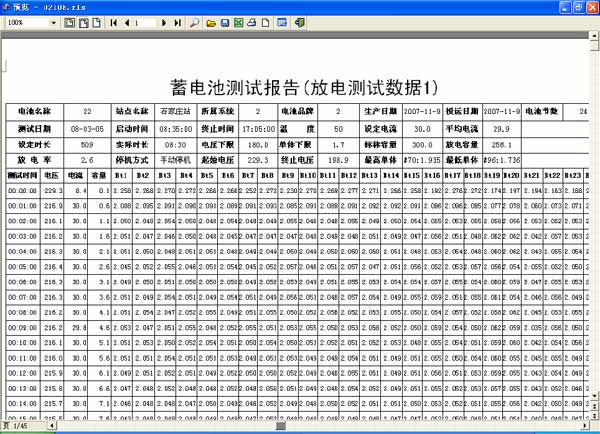
Task: Go to the next page
Action: click(164, 23)
